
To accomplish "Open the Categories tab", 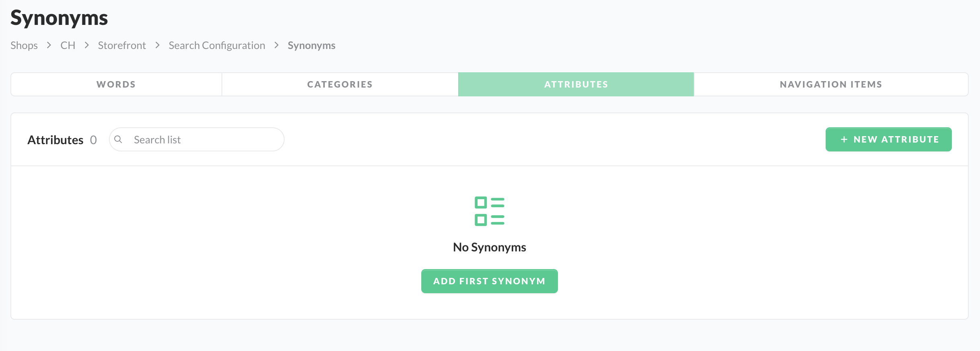I will tap(340, 84).
